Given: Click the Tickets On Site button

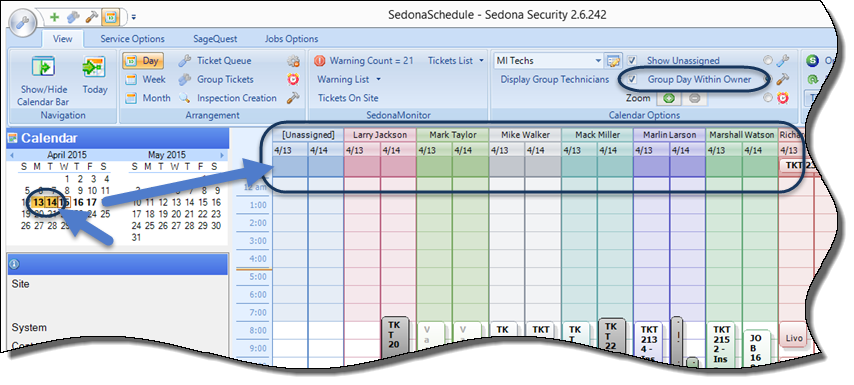Looking at the screenshot, I should (348, 98).
